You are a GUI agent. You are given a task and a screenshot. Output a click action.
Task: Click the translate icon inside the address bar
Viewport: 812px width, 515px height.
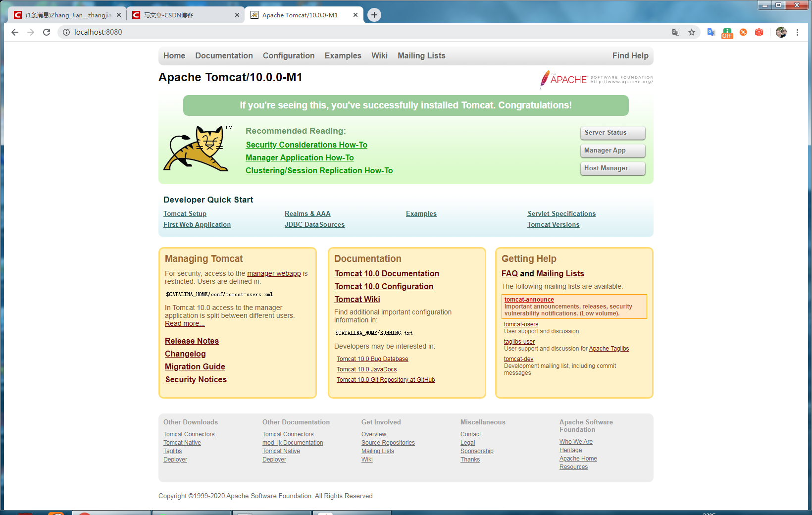click(675, 32)
